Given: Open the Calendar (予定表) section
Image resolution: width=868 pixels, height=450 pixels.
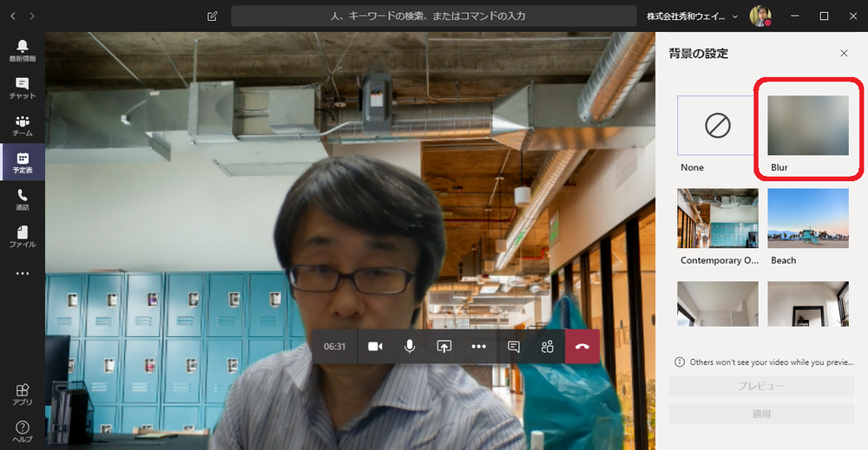Looking at the screenshot, I should pyautogui.click(x=23, y=162).
